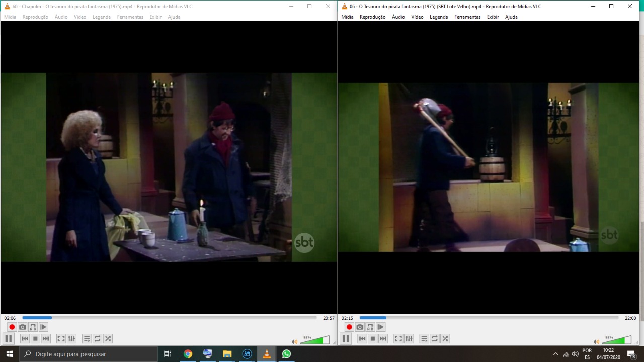Viewport: 644px width, 362px height.
Task: Stop playback in the left VLC window
Action: [x=35, y=339]
